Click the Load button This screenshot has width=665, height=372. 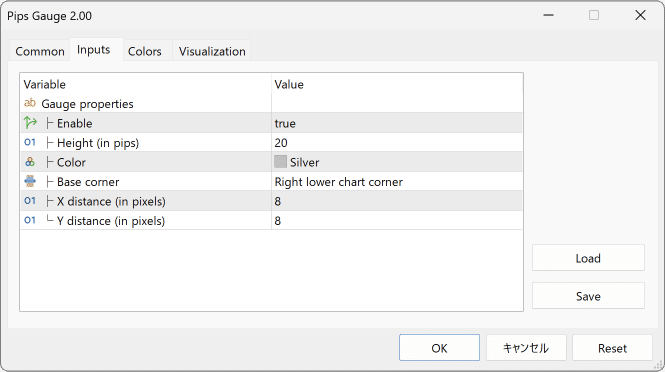[x=588, y=258]
